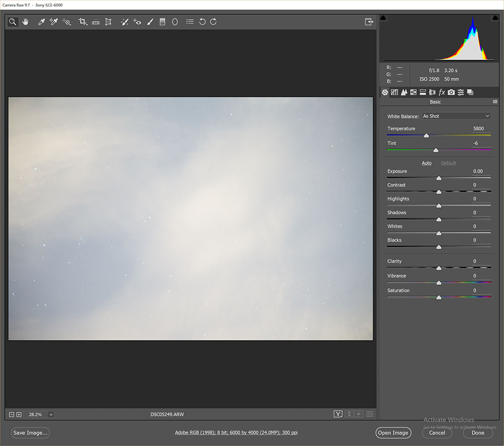This screenshot has height=446, width=504.
Task: Rotate image 90° clockwise
Action: [213, 22]
